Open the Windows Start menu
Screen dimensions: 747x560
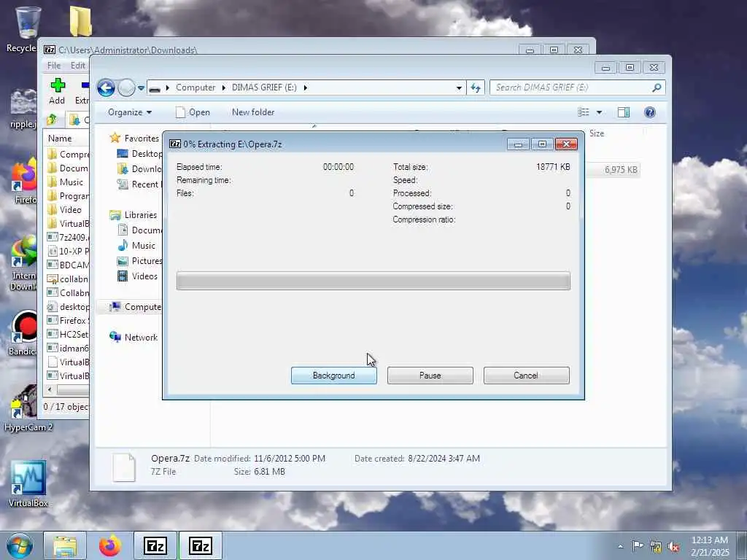tap(20, 545)
